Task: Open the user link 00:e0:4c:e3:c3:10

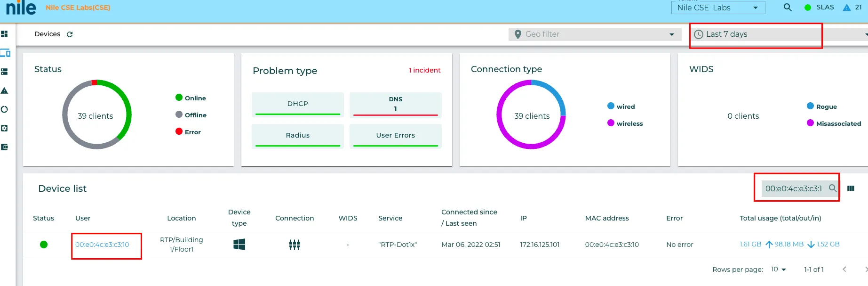Action: click(x=102, y=245)
